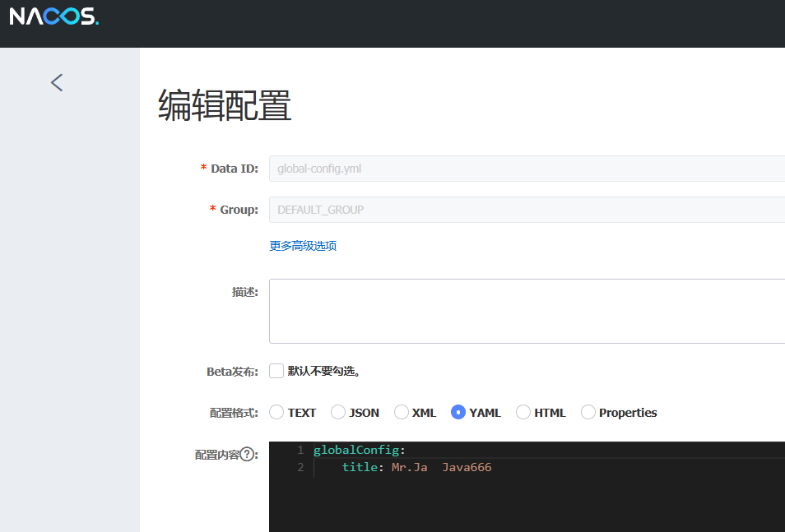
Task: Select JSON config format
Action: pyautogui.click(x=338, y=413)
